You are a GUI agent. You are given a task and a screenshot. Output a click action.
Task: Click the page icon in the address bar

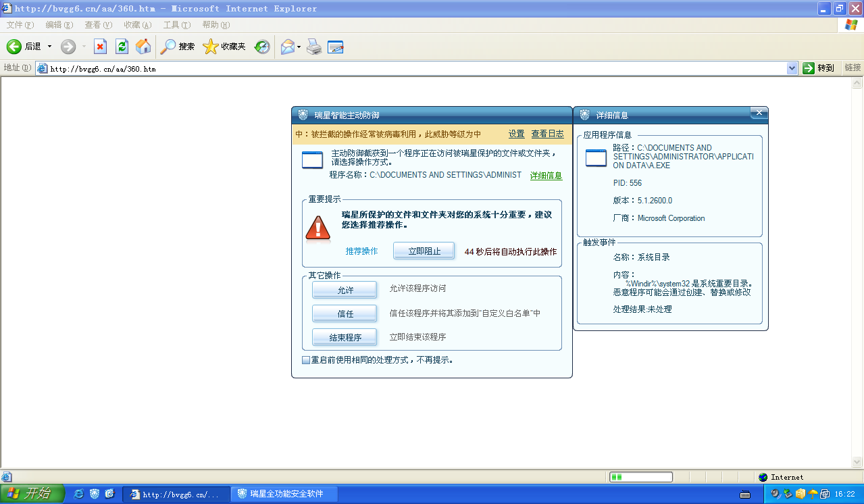pyautogui.click(x=43, y=68)
